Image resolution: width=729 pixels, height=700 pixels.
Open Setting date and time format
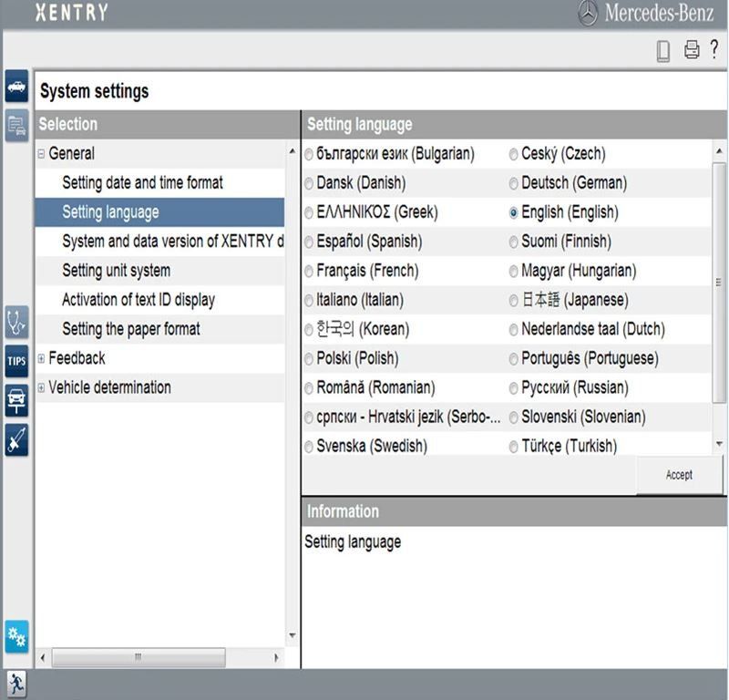[142, 183]
